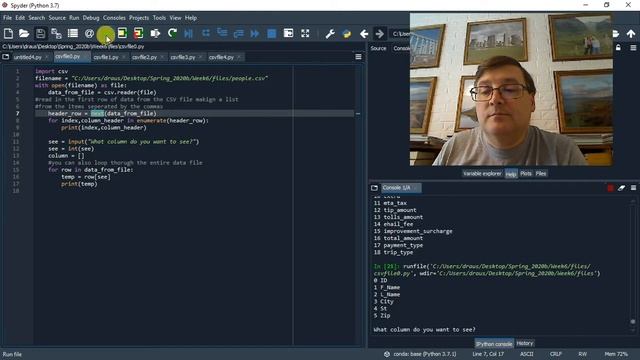Image resolution: width=640 pixels, height=360 pixels.
Task: Click debug step icon (run current line)
Action: click(x=206, y=33)
